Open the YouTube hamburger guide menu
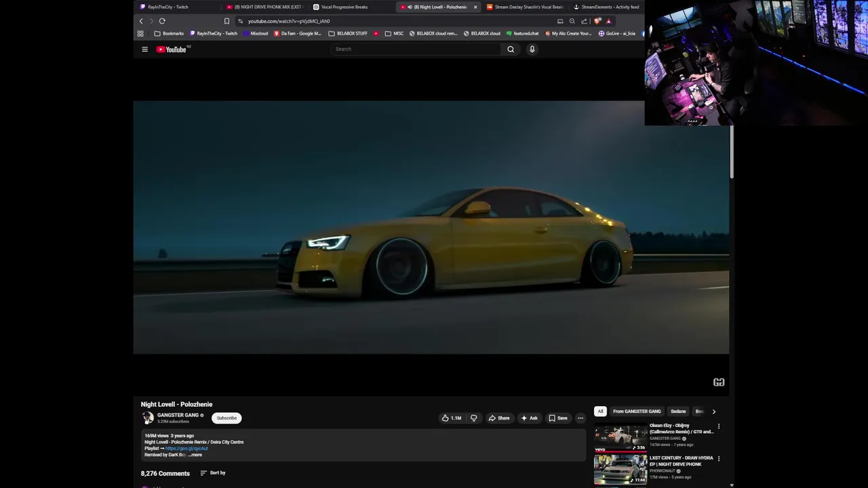Viewport: 868px width, 488px height. tap(144, 49)
